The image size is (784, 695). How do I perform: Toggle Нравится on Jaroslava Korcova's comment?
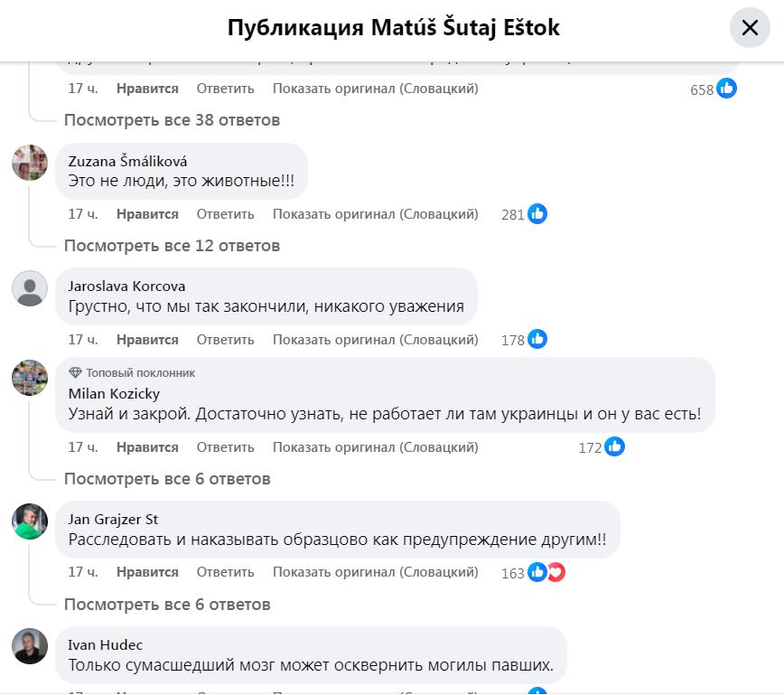147,340
